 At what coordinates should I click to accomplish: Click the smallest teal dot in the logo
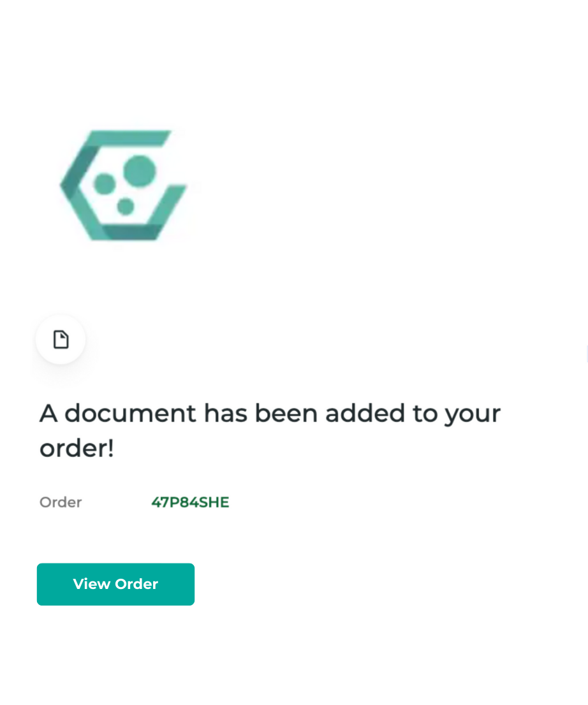pos(126,207)
